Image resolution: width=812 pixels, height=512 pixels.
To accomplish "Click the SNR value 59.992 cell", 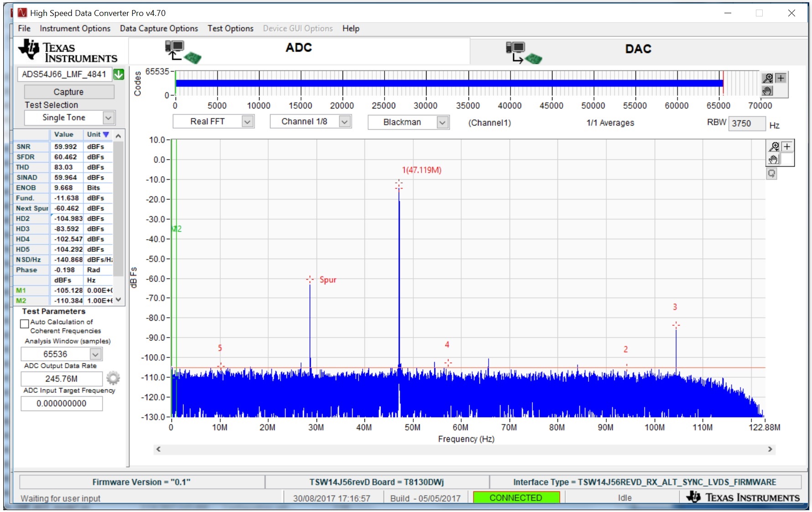I will pyautogui.click(x=66, y=147).
